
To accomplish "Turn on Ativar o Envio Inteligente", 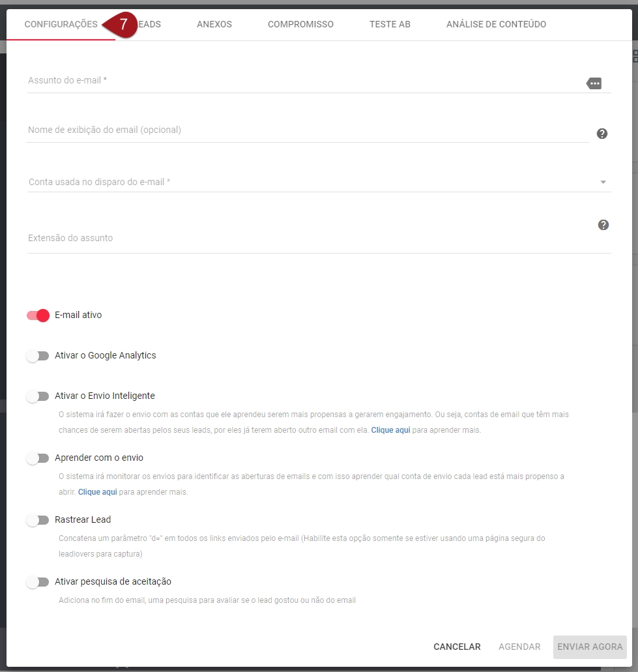I will click(38, 396).
